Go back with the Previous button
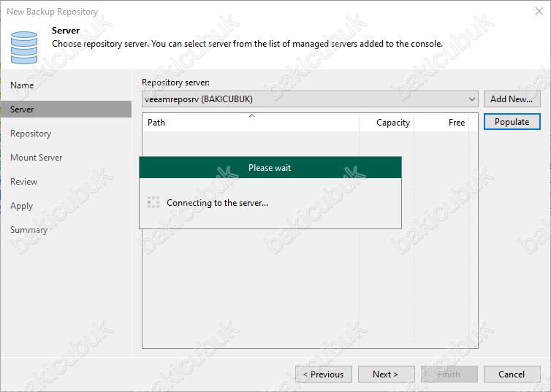This screenshot has width=551, height=392. point(324,374)
